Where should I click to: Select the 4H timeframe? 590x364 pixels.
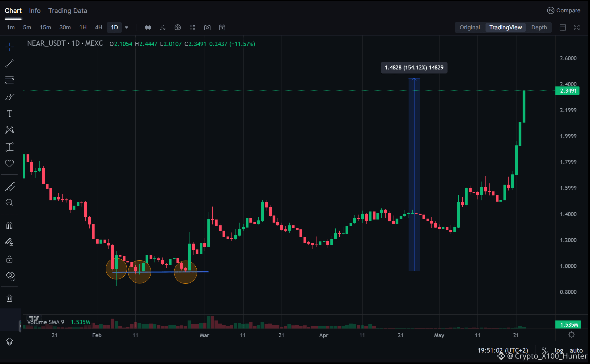99,27
